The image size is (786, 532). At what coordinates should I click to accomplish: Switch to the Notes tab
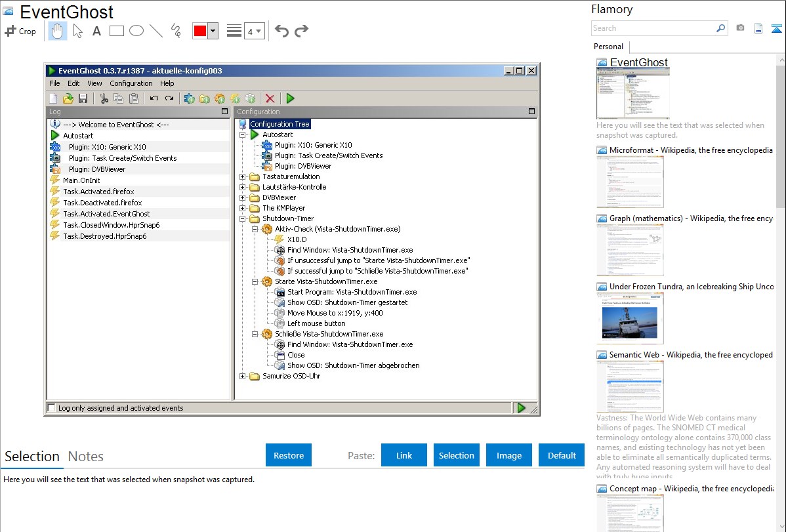tap(86, 457)
